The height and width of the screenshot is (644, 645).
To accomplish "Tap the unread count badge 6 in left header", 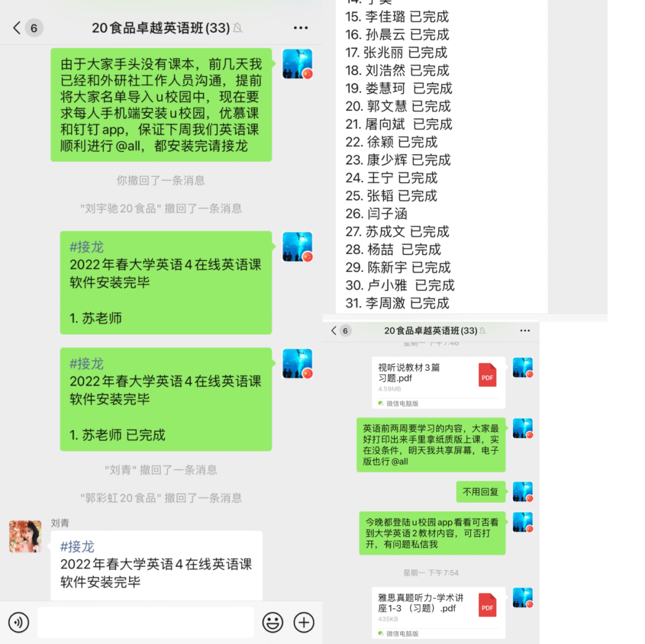I will click(34, 28).
